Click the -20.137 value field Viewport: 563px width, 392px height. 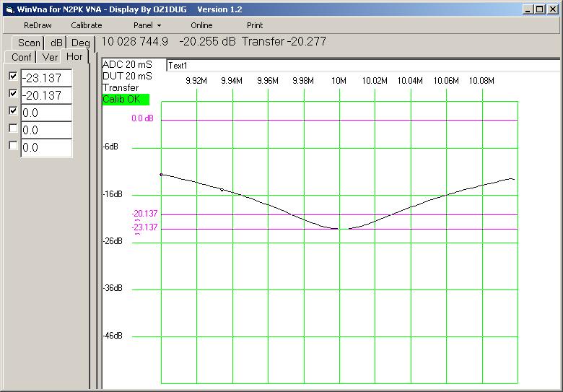[x=46, y=95]
